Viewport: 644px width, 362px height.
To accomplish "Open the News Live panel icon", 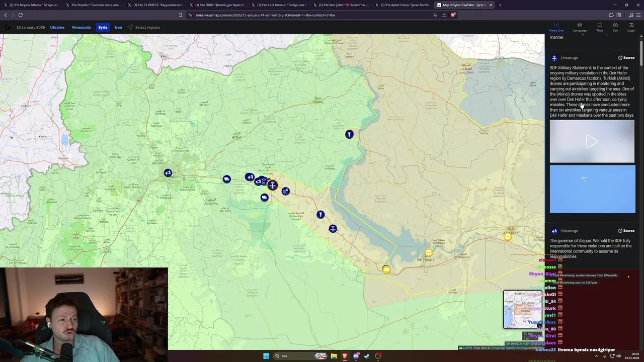I will [x=556, y=27].
